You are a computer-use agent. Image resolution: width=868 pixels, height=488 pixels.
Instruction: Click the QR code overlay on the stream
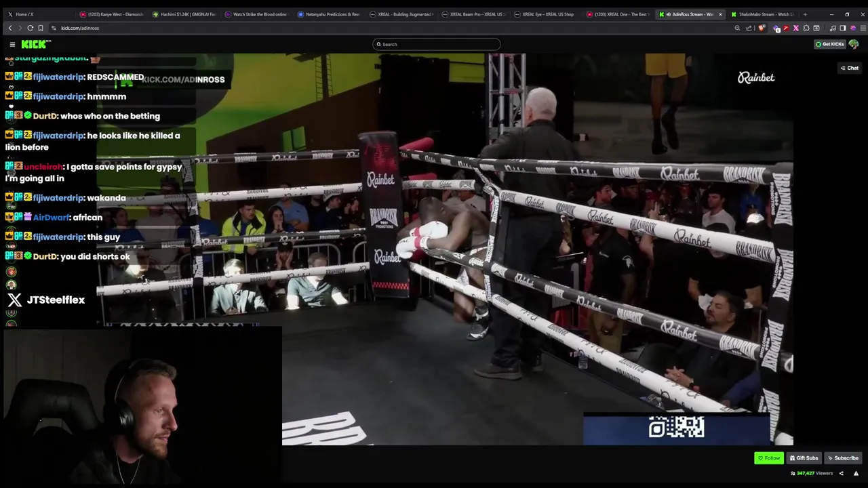[677, 428]
